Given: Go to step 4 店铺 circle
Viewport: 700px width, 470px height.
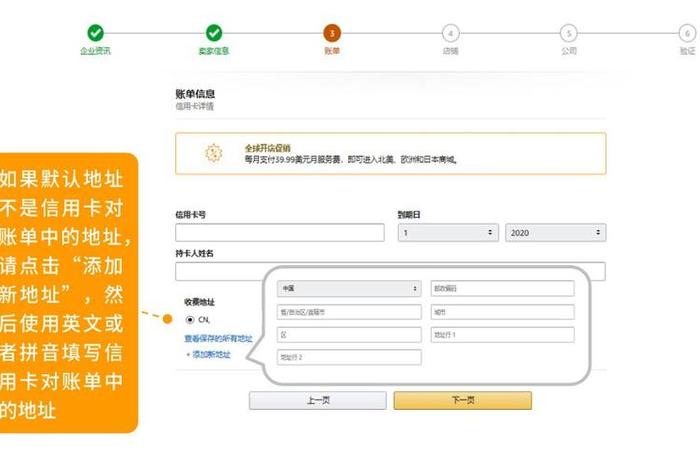Looking at the screenshot, I should point(450,33).
